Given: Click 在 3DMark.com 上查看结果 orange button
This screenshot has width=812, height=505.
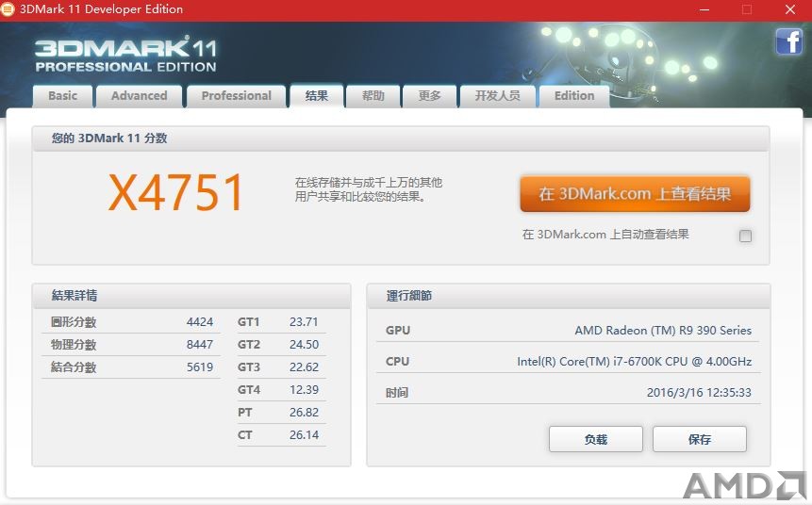Looking at the screenshot, I should (x=635, y=194).
